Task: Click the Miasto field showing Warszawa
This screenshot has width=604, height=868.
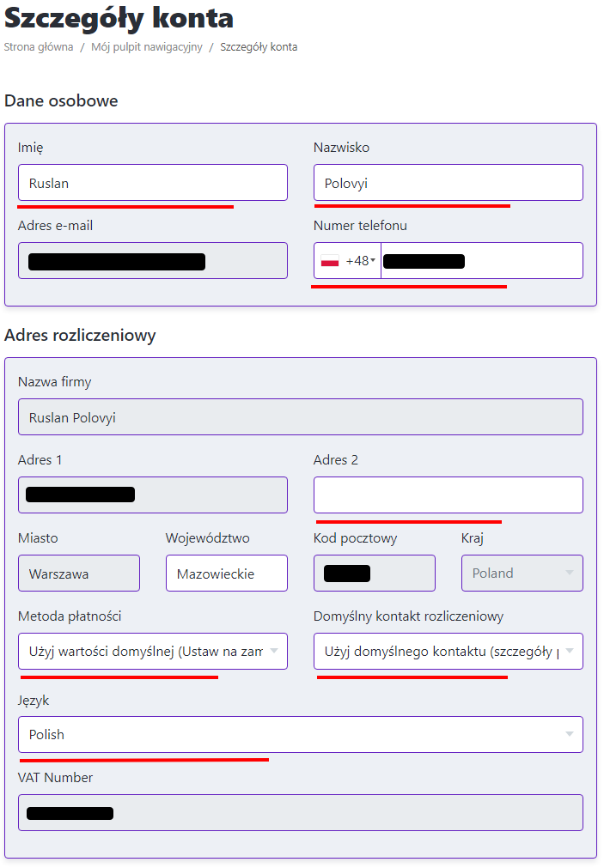Action: [78, 574]
